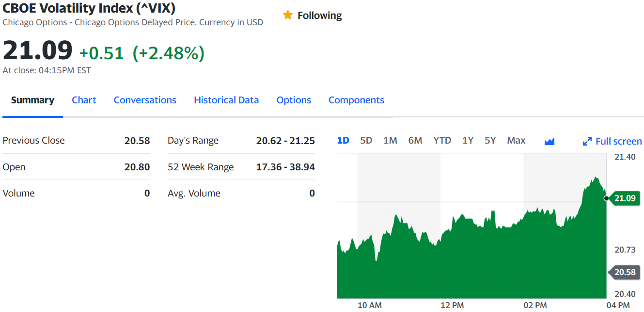The image size is (644, 312).
Task: Switch chart range to 5D
Action: 366,140
